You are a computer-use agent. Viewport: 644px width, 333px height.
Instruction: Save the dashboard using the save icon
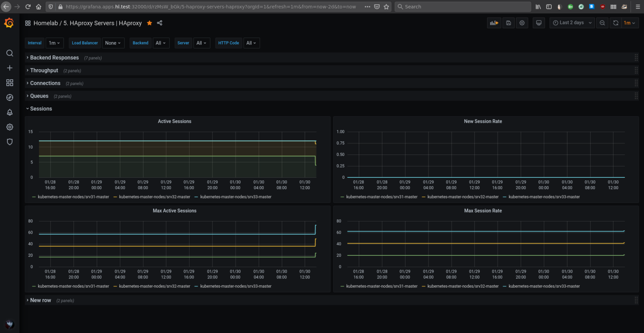click(x=508, y=23)
